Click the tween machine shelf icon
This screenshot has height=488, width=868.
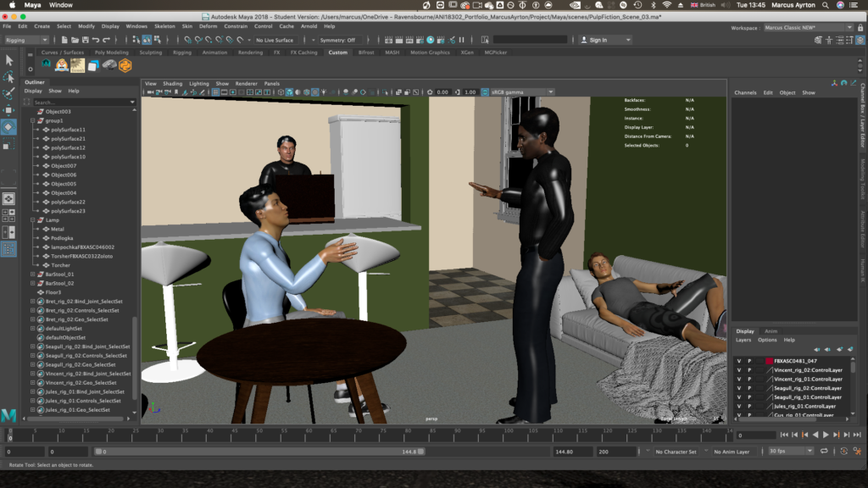77,65
